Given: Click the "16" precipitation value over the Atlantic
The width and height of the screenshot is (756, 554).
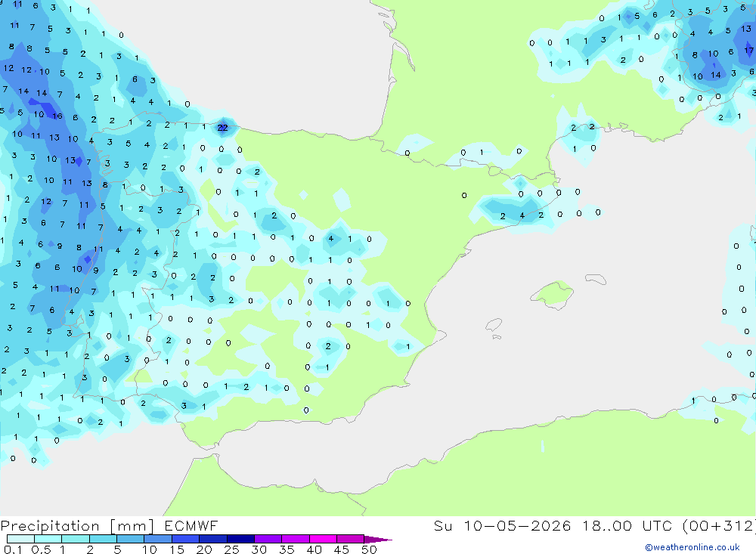Looking at the screenshot, I should (57, 116).
